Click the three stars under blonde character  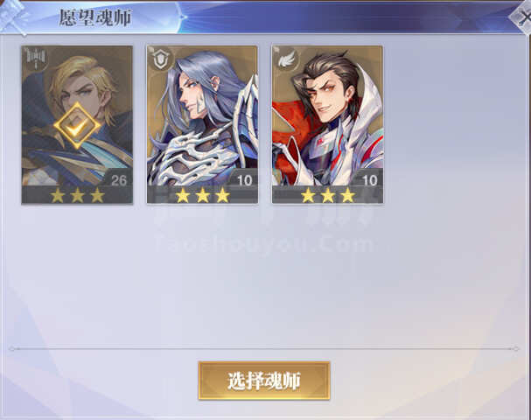tap(77, 195)
